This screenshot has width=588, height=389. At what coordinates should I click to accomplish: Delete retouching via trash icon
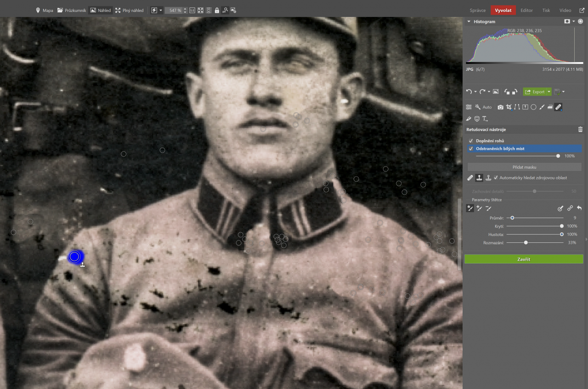580,130
